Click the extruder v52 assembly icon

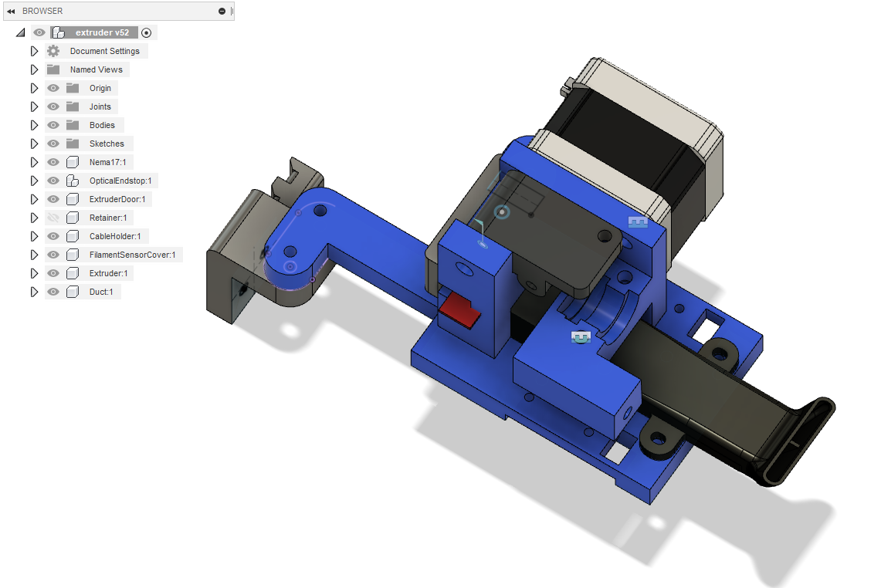(x=59, y=32)
